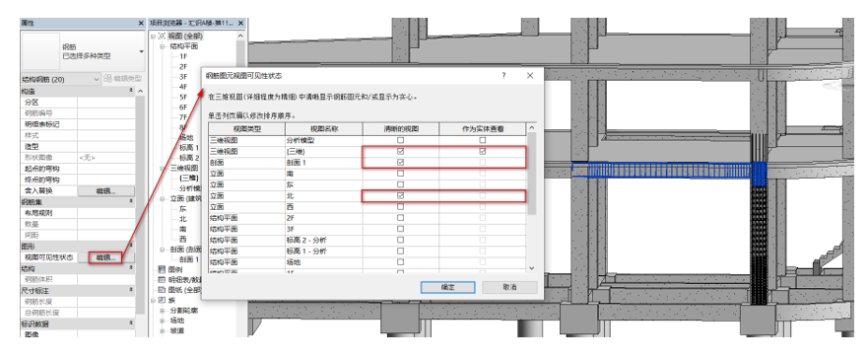Image resolution: width=868 pixels, height=359 pixels.
Task: Click the 确定 (OK) button in the dialog
Action: tap(447, 287)
